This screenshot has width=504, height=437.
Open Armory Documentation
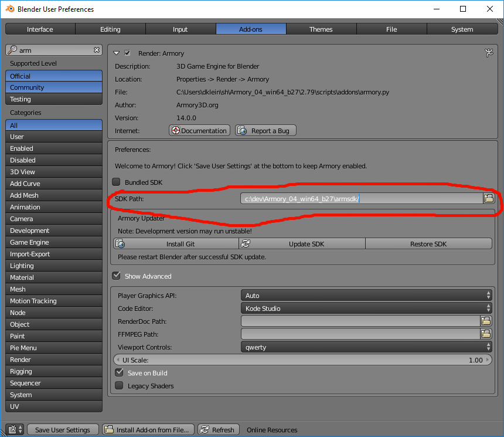199,130
